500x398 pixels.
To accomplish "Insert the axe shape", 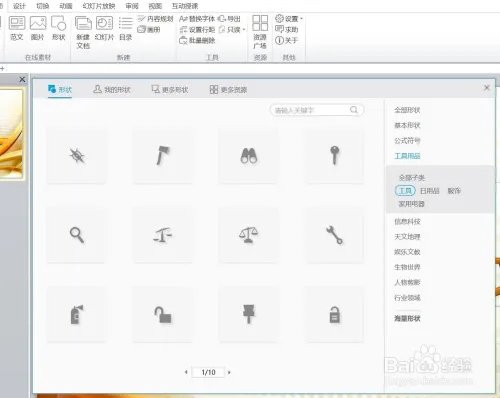I will [x=163, y=156].
